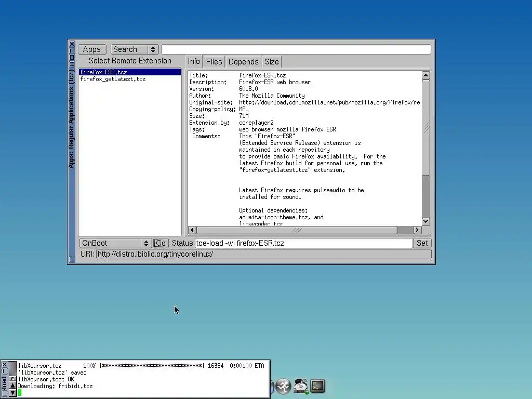This screenshot has width=532, height=399.
Task: Click the horizontal scroll-left arrow
Action: pyautogui.click(x=192, y=230)
